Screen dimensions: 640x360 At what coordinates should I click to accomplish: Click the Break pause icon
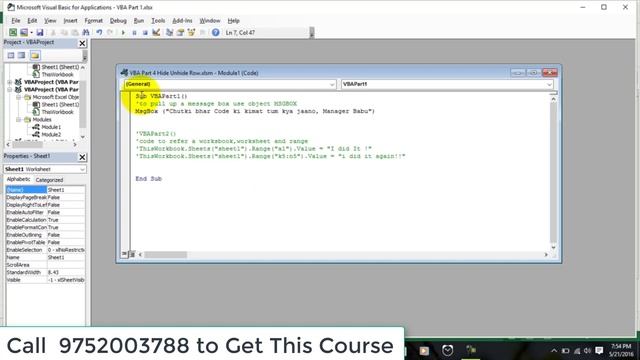point(134,32)
